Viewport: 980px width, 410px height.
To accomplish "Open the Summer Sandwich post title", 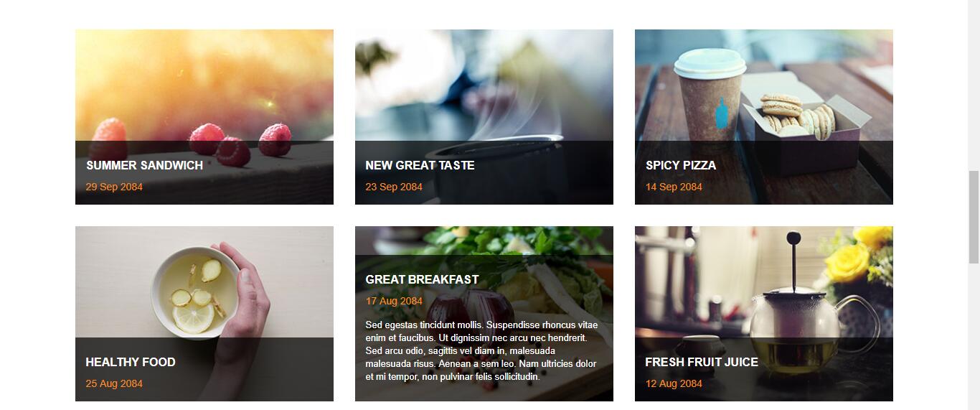I will point(144,165).
